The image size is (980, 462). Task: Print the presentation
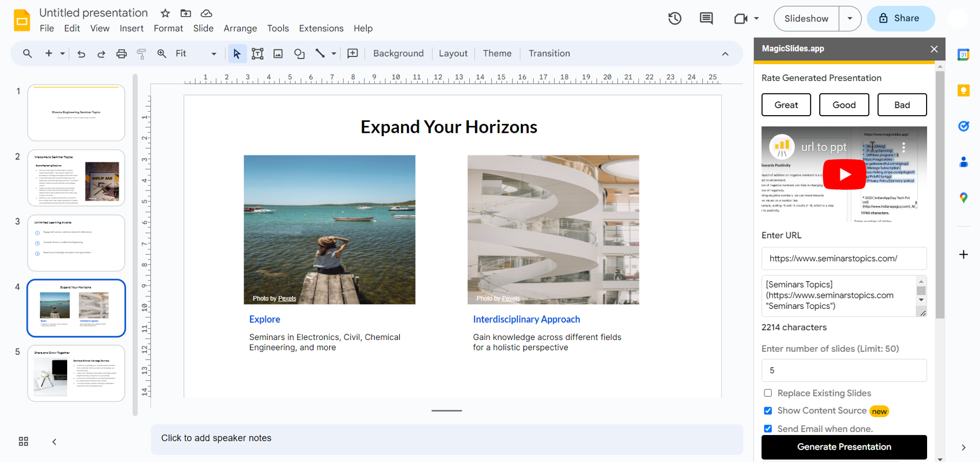(x=122, y=54)
